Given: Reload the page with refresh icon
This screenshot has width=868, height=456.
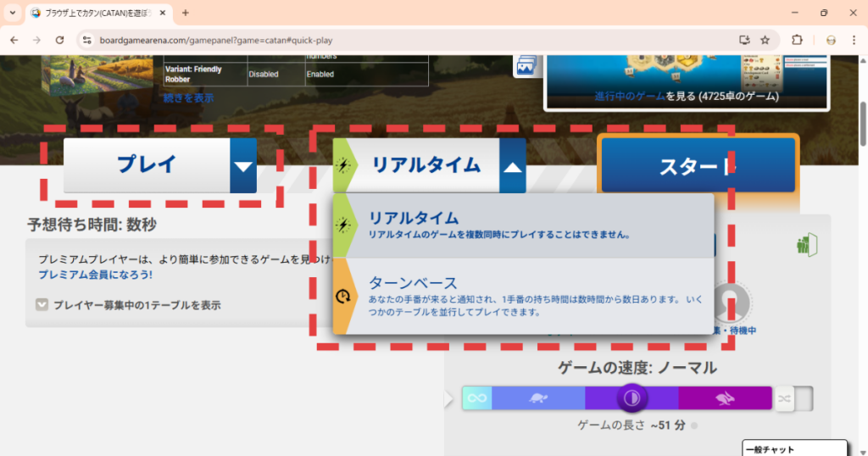Looking at the screenshot, I should click(59, 40).
